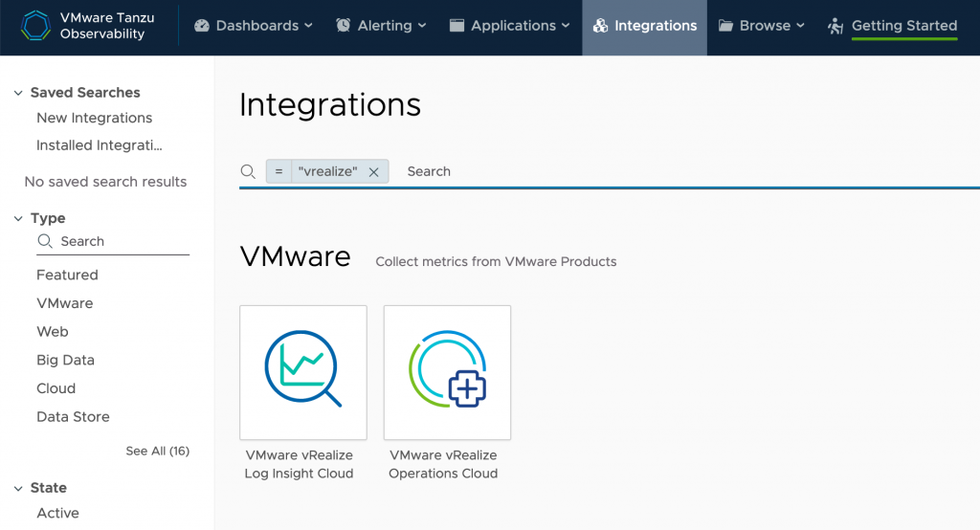Open the Applications dropdown menu
This screenshot has width=980, height=530.
[510, 26]
